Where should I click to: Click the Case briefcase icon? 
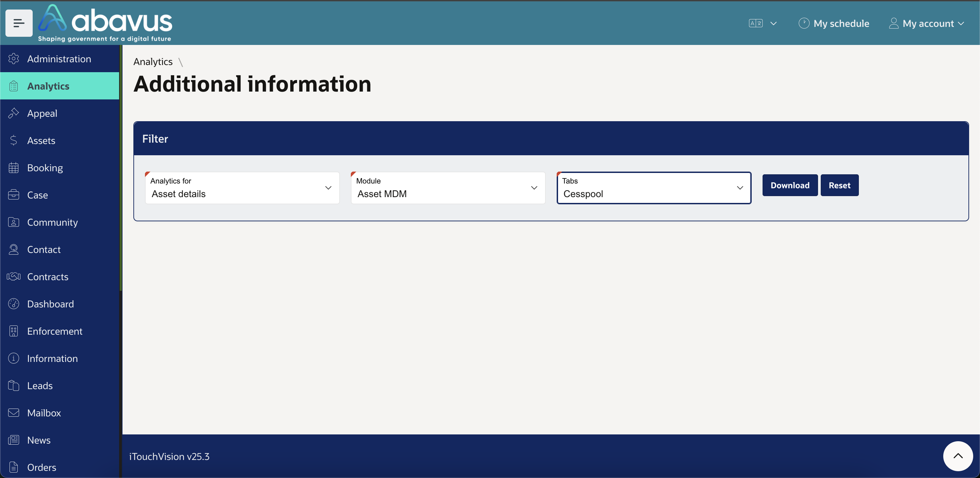[14, 195]
